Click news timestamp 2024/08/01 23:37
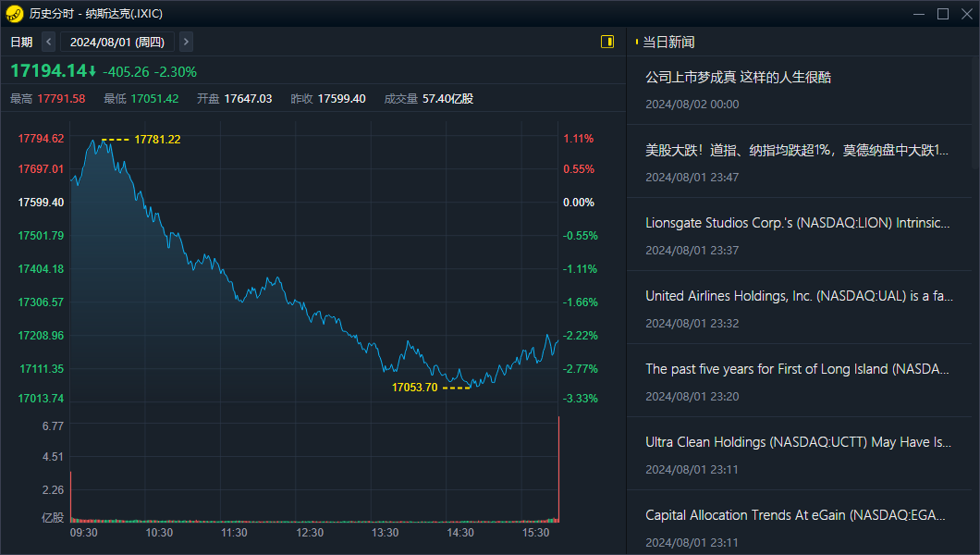 [x=692, y=251]
